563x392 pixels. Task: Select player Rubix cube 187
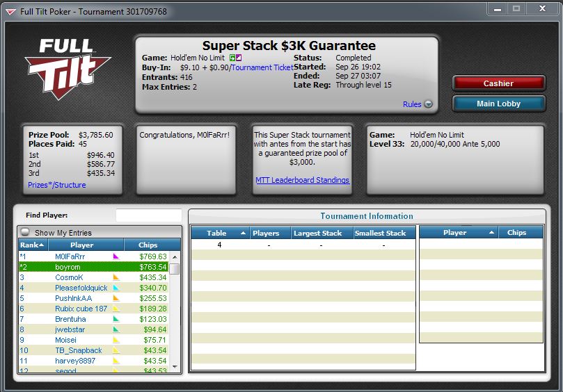click(93, 309)
